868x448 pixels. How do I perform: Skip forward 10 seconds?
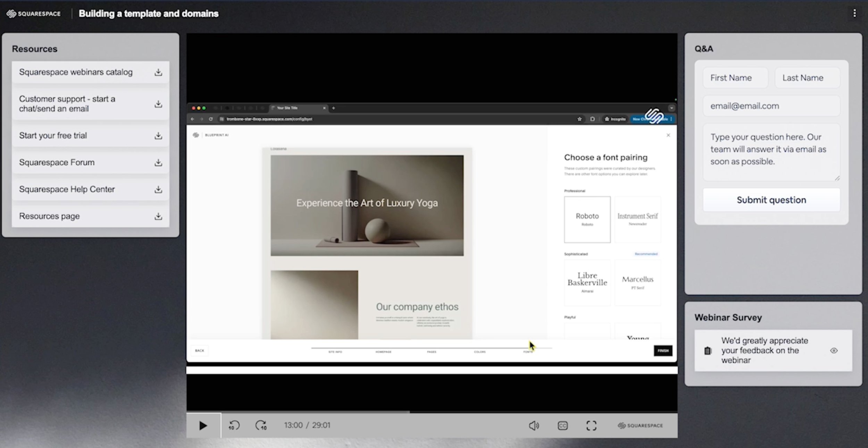click(x=261, y=425)
